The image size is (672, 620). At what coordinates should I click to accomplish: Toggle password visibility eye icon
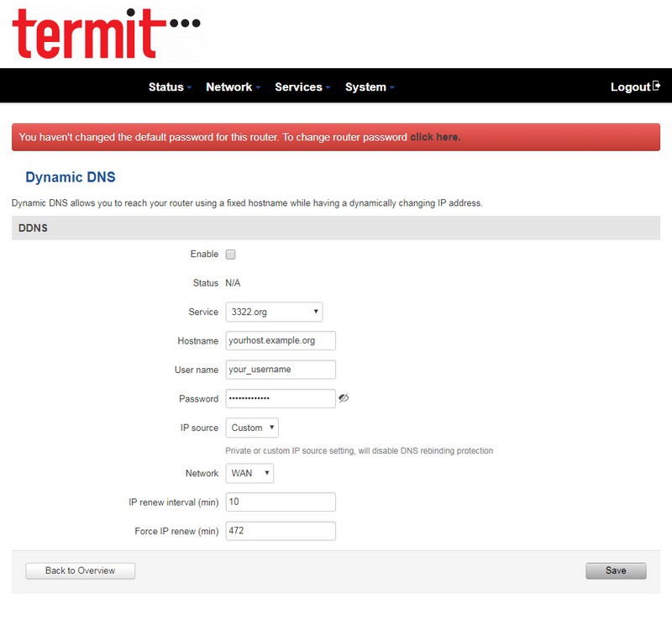click(x=343, y=398)
